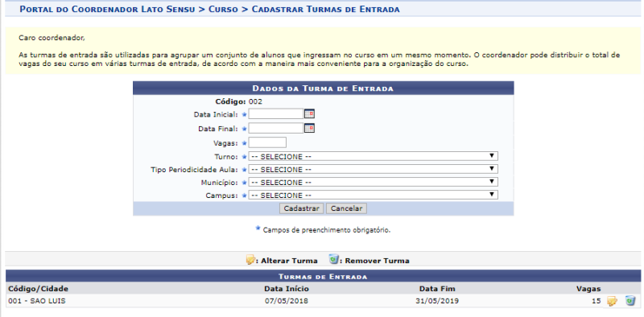644x317 pixels.
Task: Open the Data Inicial calendar picker
Action: pos(309,113)
